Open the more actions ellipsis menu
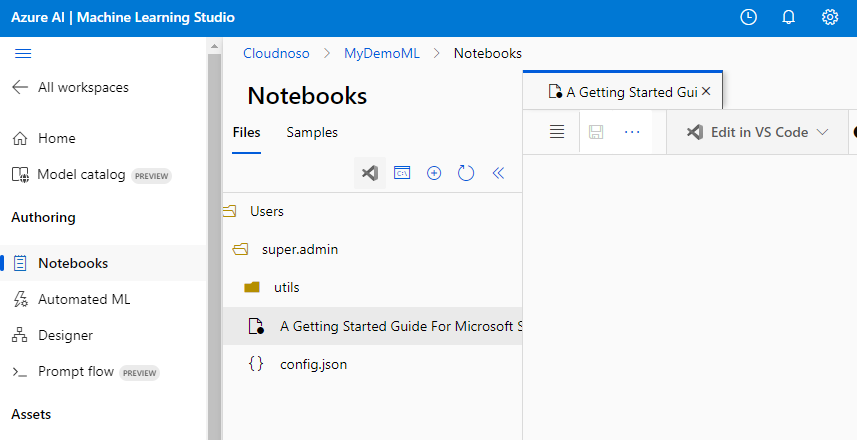The width and height of the screenshot is (857, 440). (632, 132)
